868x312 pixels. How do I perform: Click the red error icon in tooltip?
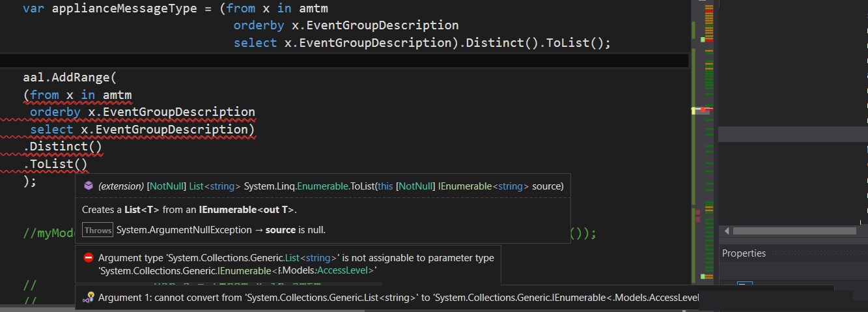pos(89,258)
